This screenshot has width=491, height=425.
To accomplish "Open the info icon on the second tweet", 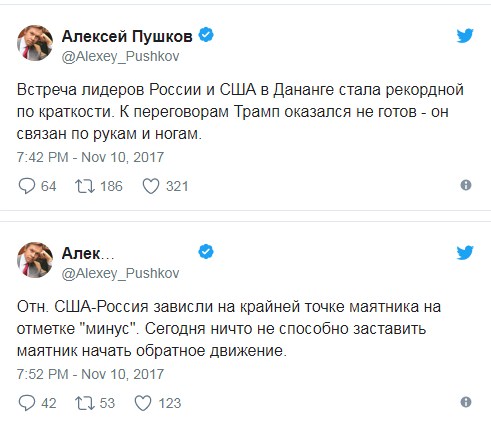I will click(466, 402).
